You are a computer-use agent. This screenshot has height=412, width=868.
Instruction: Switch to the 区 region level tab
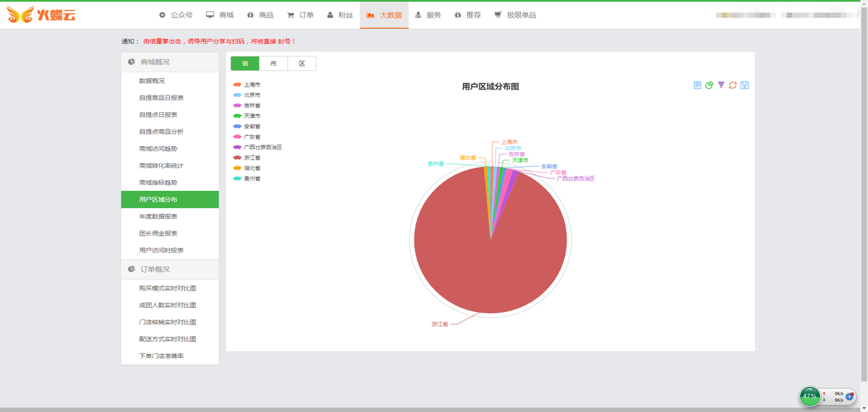click(x=302, y=64)
